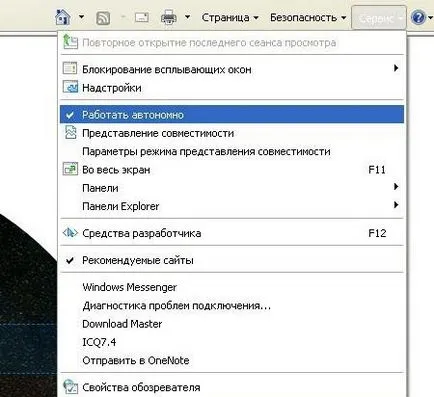The width and height of the screenshot is (434, 397).
Task: Choose Во весь экран F11
Action: click(232, 170)
